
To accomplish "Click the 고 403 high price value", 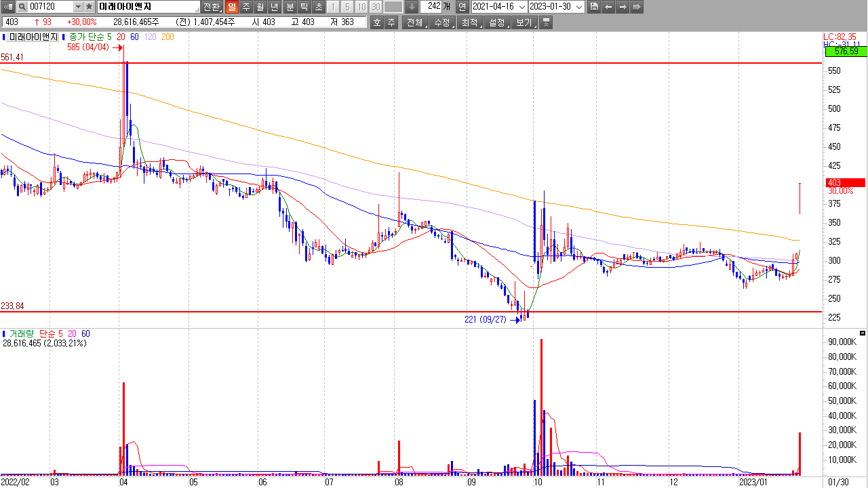I will point(303,22).
